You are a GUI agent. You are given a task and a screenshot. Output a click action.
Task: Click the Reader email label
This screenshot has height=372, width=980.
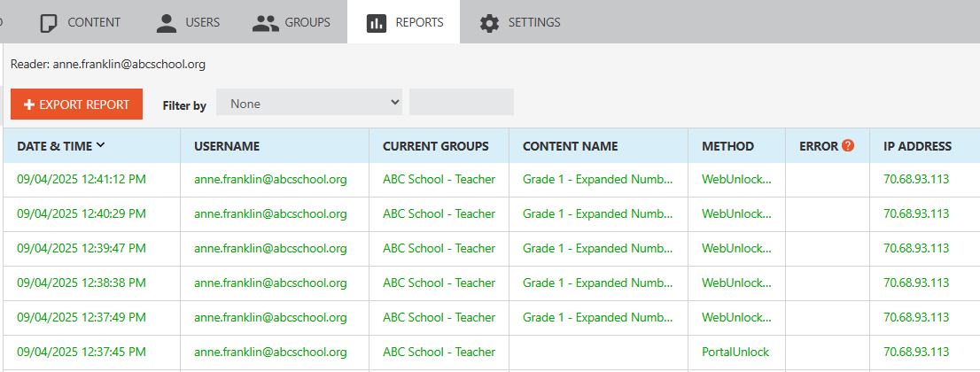108,64
